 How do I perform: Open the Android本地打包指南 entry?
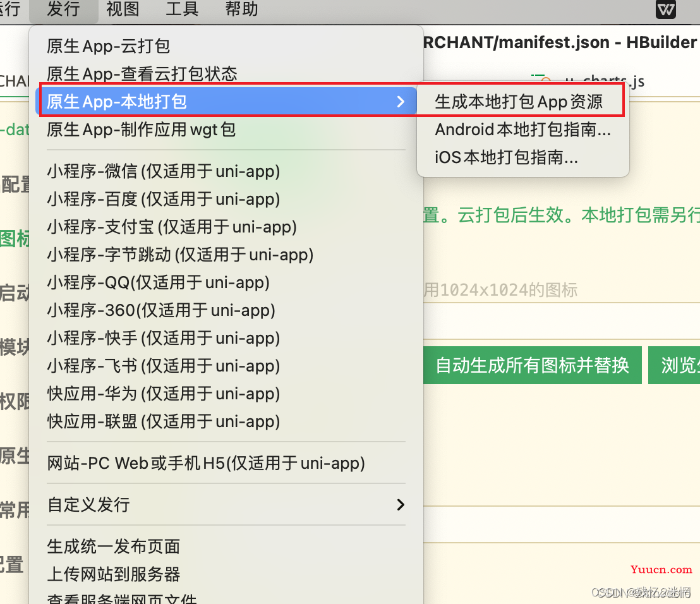(522, 130)
